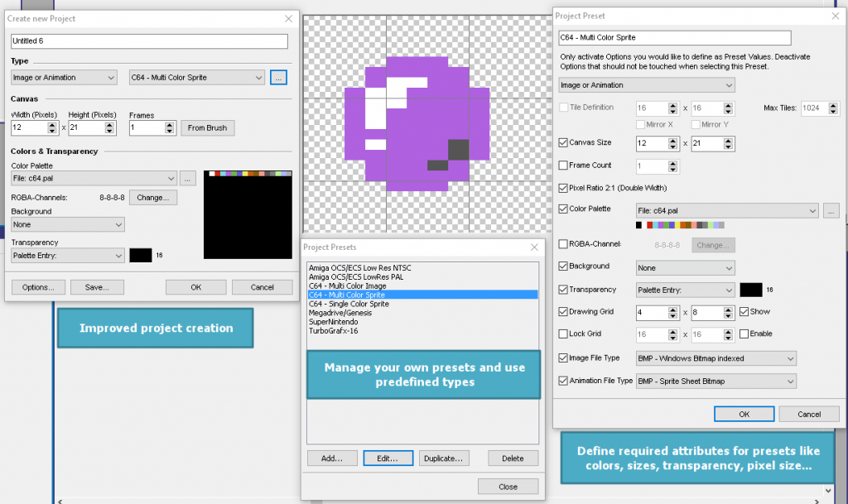
Task: Click the browse button beside Color Palette in Project Preset
Action: [x=831, y=211]
